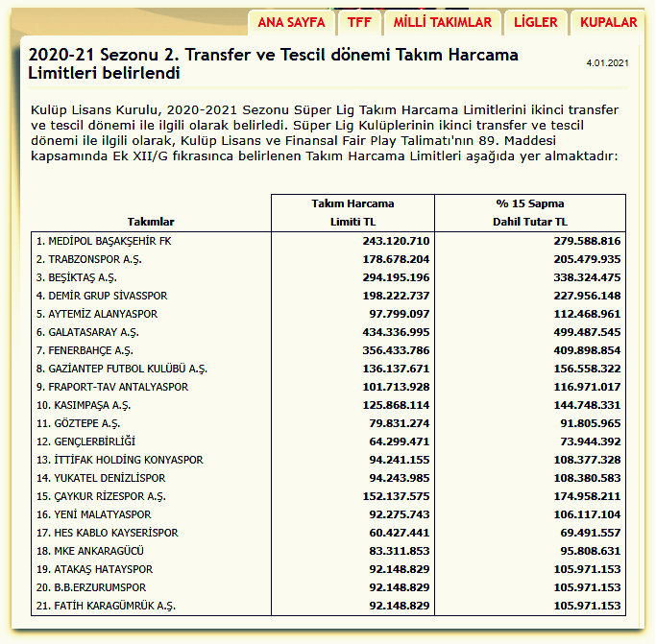Click Kayserispor limit value 60.427.441
This screenshot has height=644, width=656.
pyautogui.click(x=400, y=533)
